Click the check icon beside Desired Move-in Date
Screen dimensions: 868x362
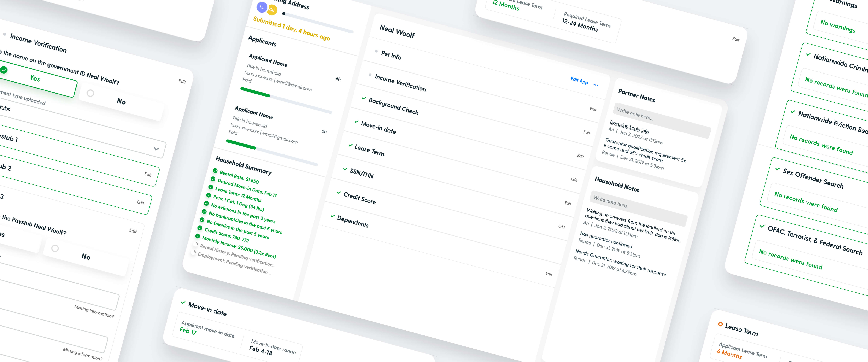click(x=213, y=179)
